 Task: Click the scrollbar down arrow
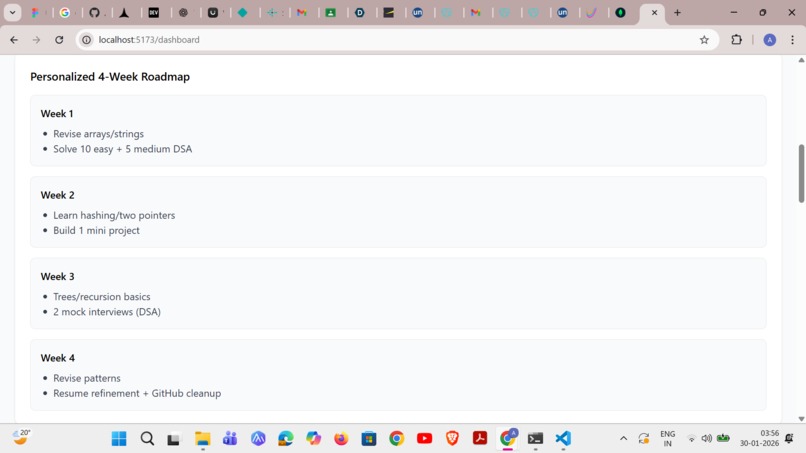pos(801,419)
